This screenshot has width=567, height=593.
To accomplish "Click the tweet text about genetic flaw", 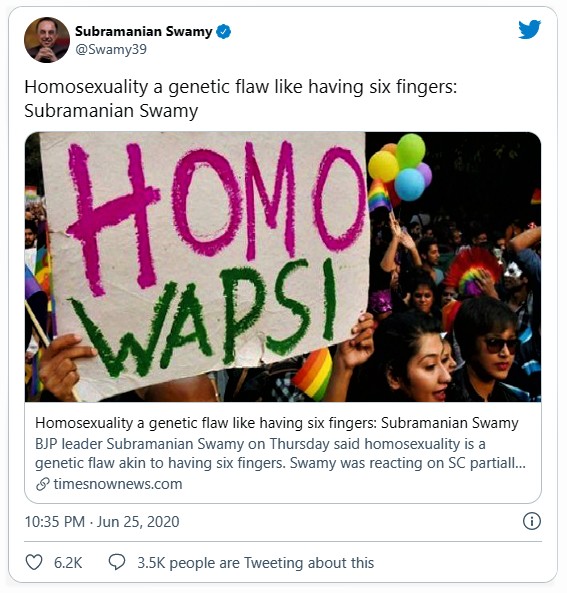I will pos(241,99).
